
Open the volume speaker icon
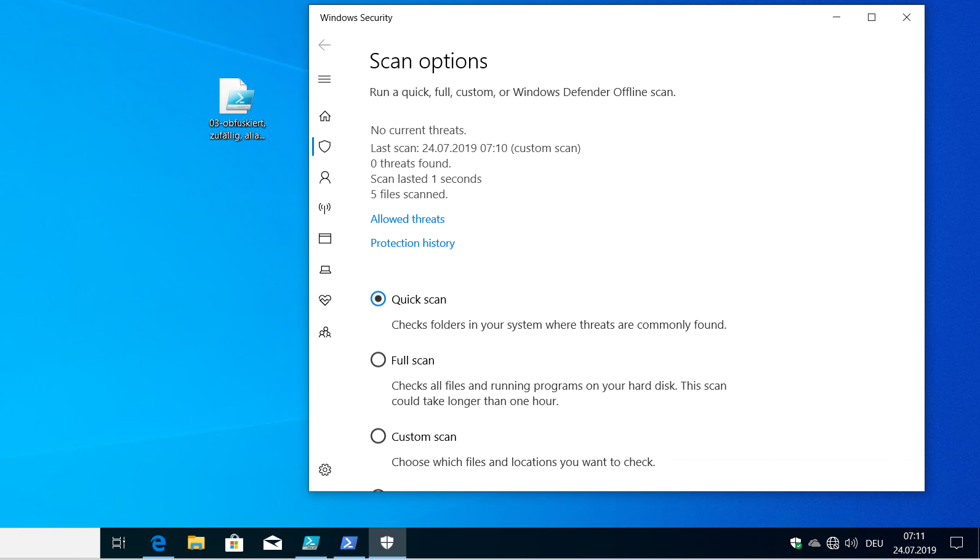pos(851,543)
